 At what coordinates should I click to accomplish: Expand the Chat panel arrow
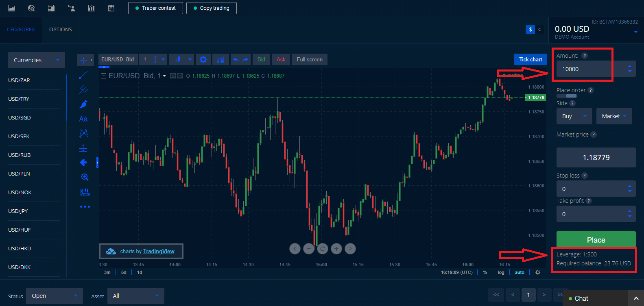click(636, 299)
